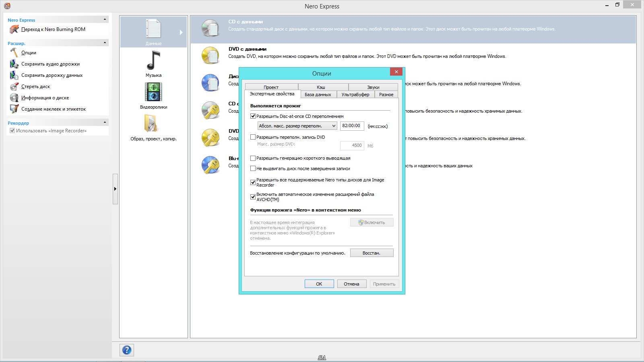Switch to the База данных tab
644x362 pixels.
coord(318,95)
